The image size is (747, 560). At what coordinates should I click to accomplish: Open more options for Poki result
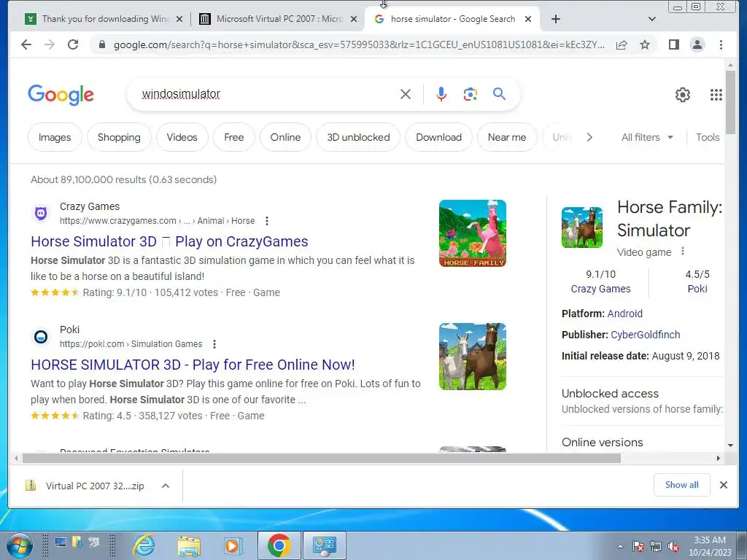214,344
